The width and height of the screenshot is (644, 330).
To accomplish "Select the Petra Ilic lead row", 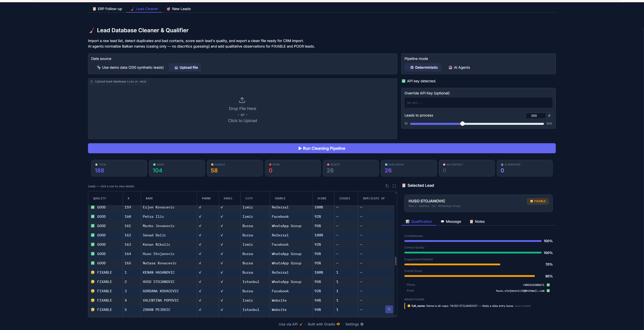I will click(x=241, y=216).
